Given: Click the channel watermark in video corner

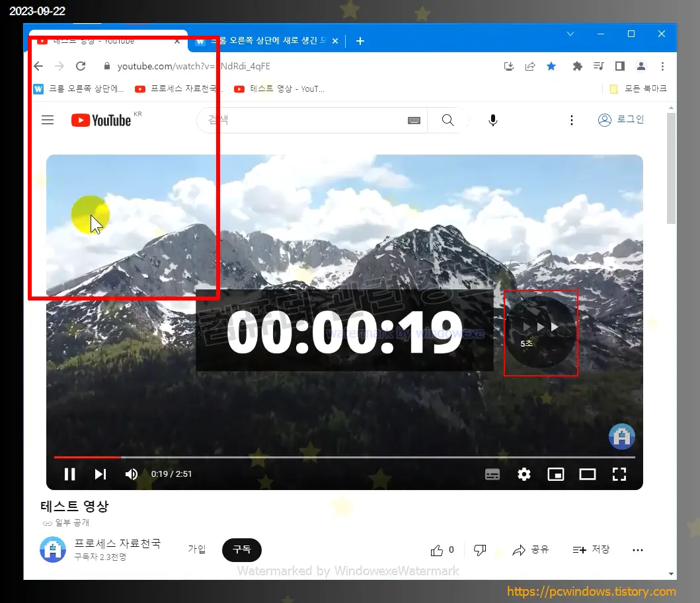Looking at the screenshot, I should pyautogui.click(x=622, y=436).
